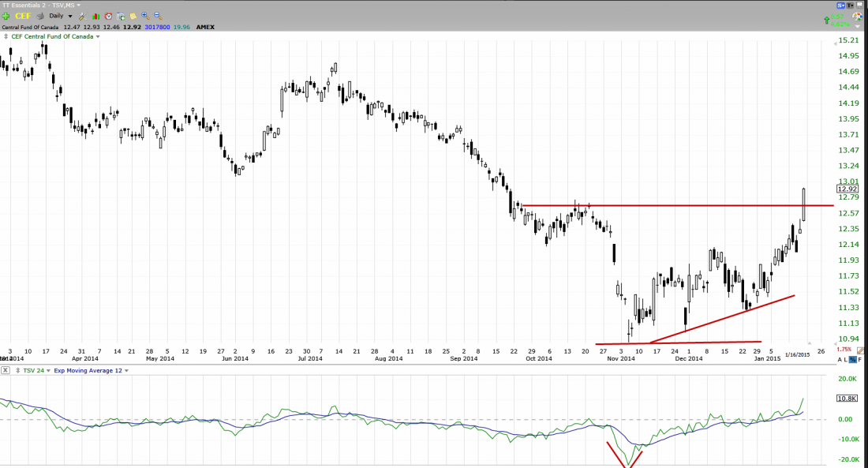Toggle the A arithmetic scale option
This screenshot has width=868, height=468.
tap(839, 359)
